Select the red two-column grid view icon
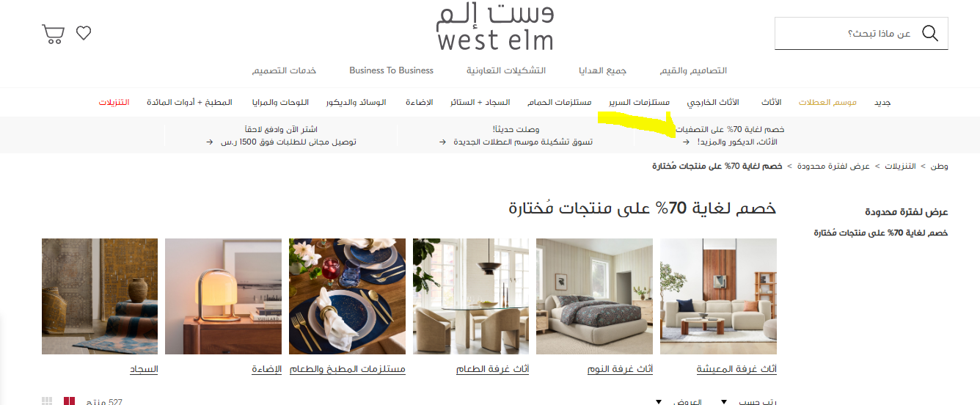980x405 pixels. (69, 401)
